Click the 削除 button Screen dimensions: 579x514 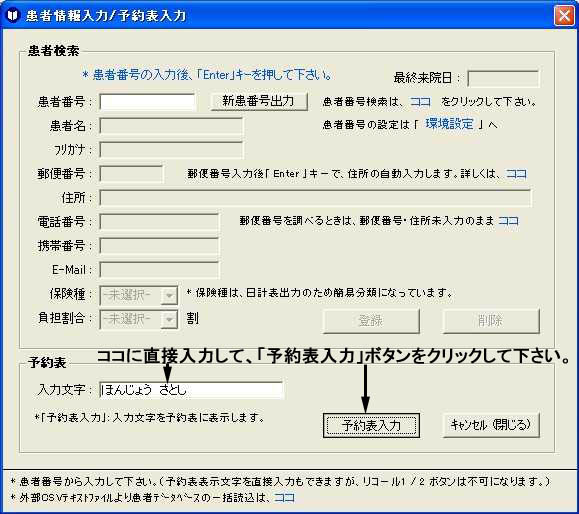click(x=491, y=321)
